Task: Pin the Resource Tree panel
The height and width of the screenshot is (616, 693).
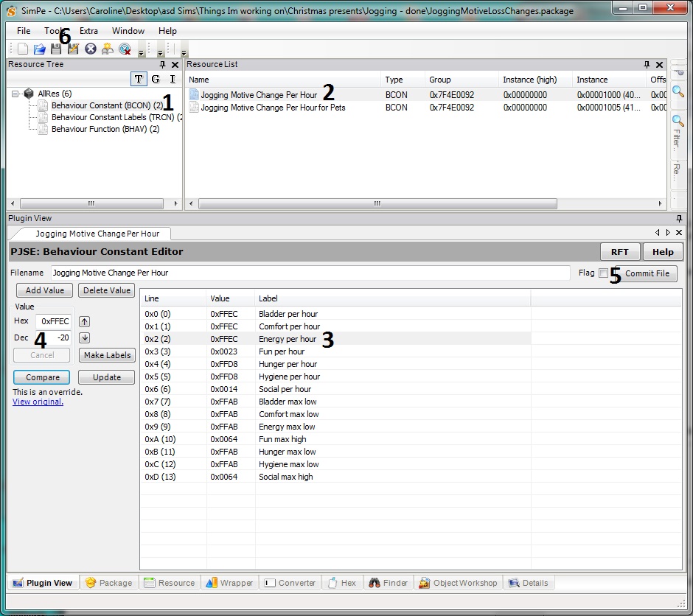Action: pyautogui.click(x=163, y=65)
